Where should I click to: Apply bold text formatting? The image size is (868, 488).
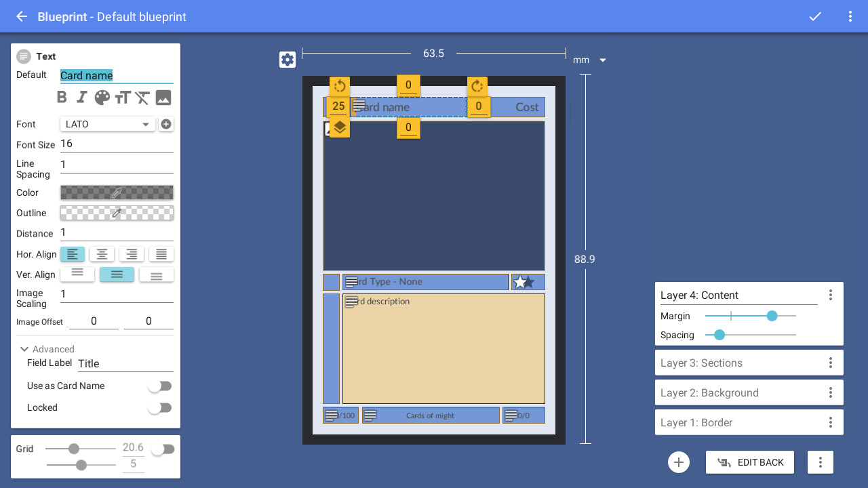(62, 97)
